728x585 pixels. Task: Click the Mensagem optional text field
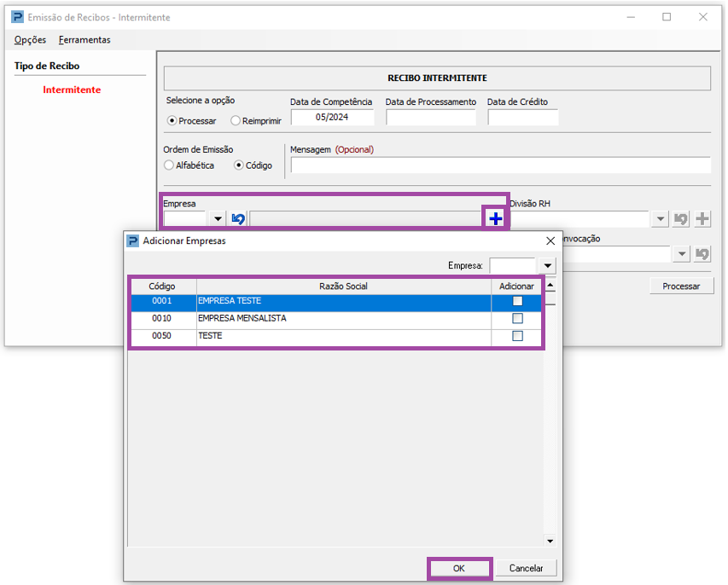(500, 165)
